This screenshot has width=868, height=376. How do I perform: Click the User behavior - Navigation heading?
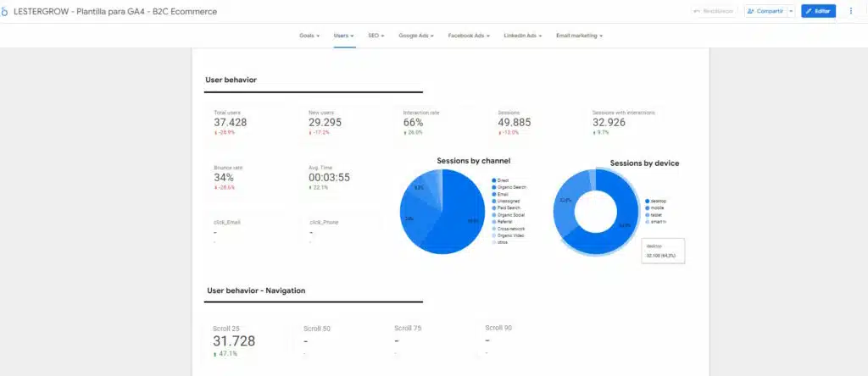pos(256,290)
